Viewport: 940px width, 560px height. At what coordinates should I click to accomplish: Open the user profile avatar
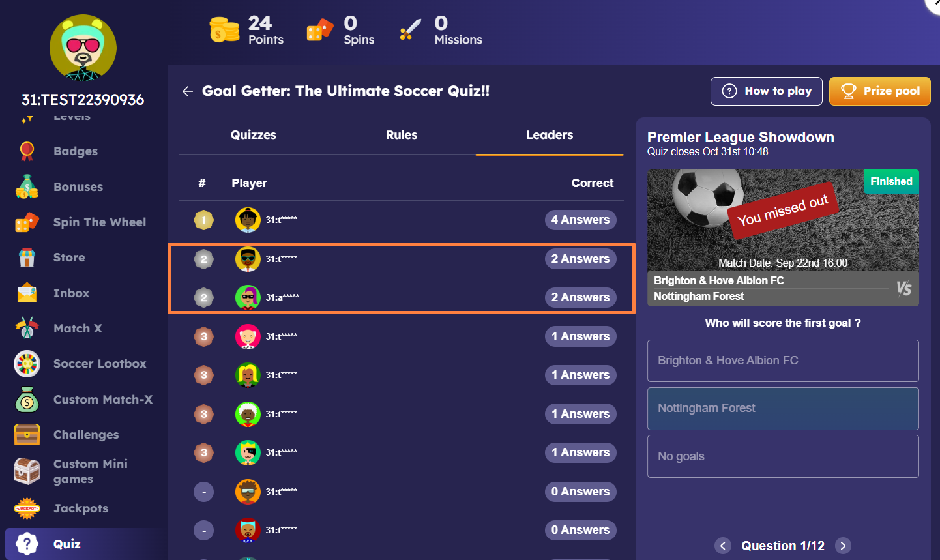tap(83, 48)
